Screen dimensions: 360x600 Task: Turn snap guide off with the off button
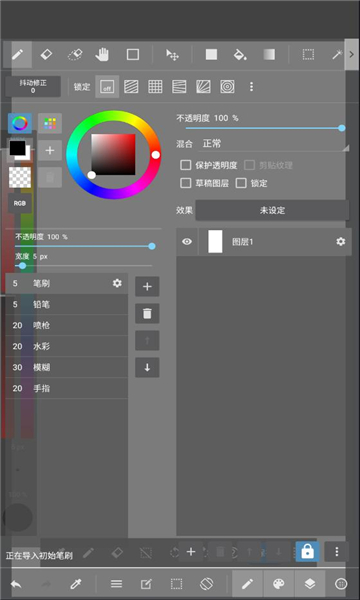pyautogui.click(x=107, y=87)
